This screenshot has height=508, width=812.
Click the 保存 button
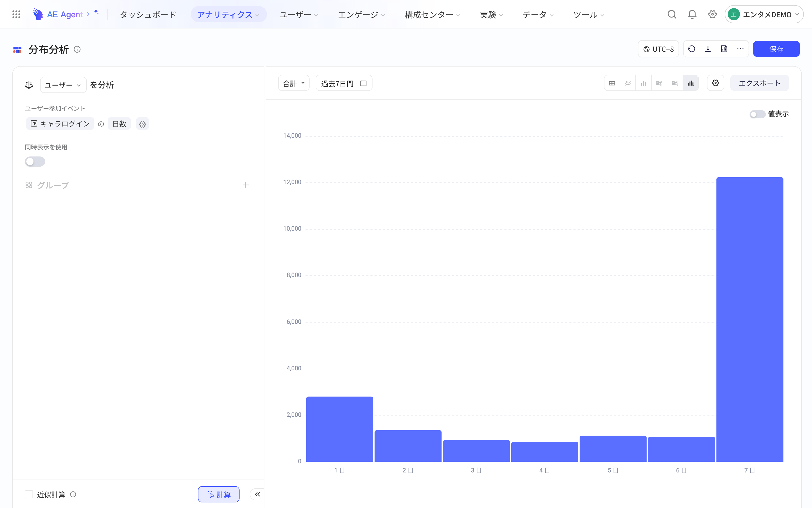776,49
